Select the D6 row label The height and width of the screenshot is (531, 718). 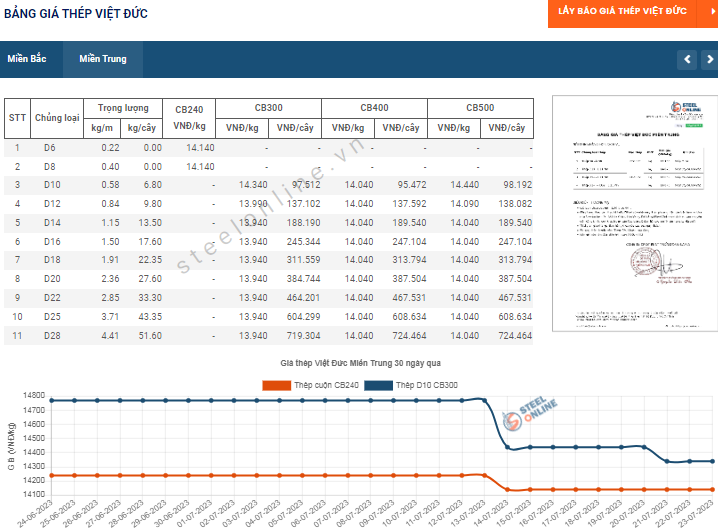click(x=49, y=148)
